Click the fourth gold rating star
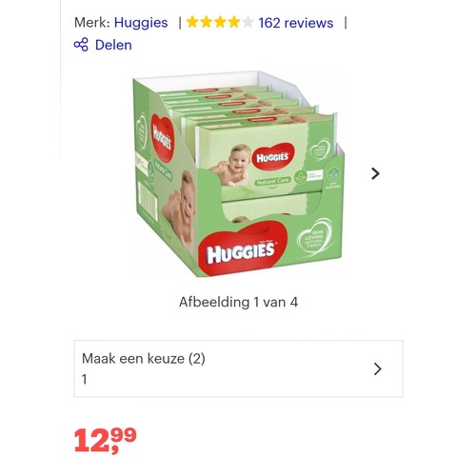This screenshot has width=476, height=476. tap(234, 23)
